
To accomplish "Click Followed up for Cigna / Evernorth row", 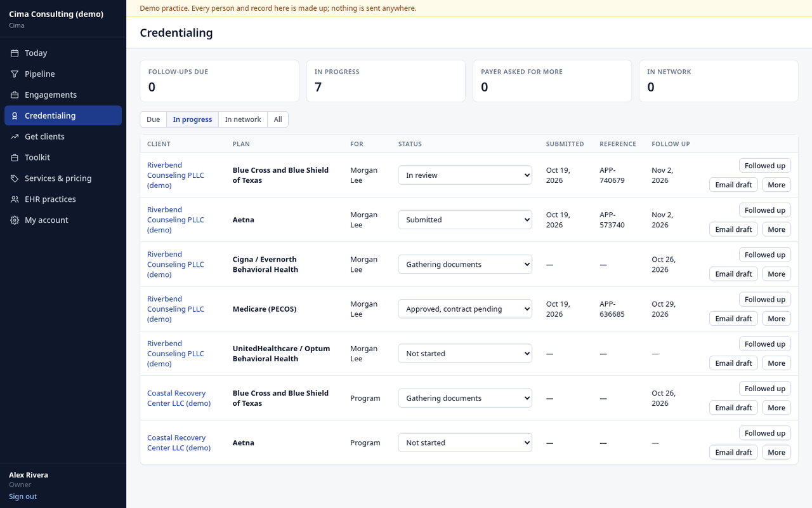I will (x=765, y=255).
